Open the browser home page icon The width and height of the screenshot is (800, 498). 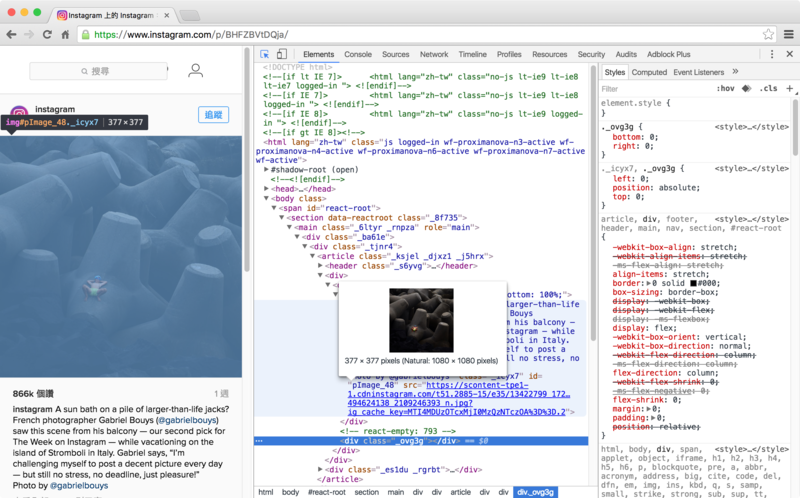(65, 34)
